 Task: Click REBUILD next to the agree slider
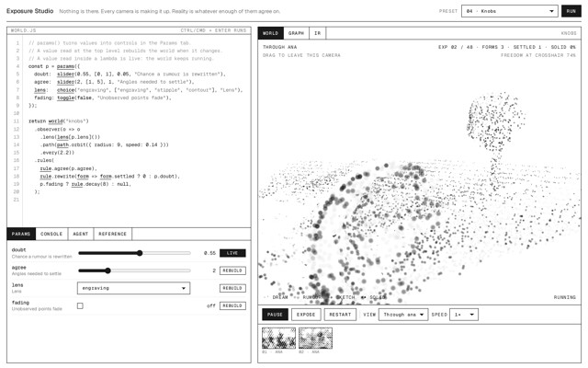(x=232, y=270)
